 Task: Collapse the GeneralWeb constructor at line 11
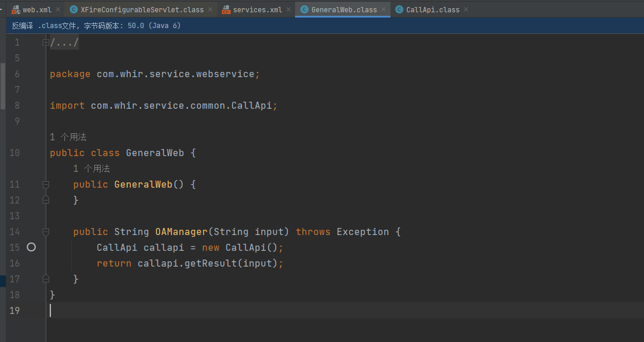pos(46,185)
